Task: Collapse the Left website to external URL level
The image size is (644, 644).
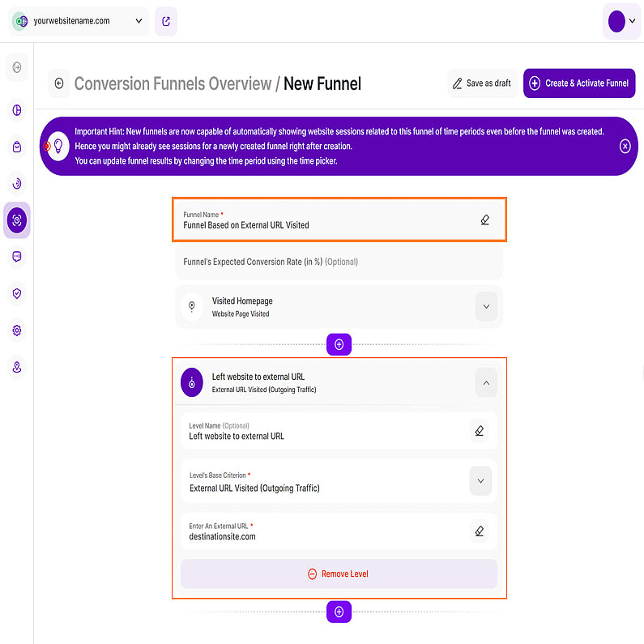Action: pos(486,382)
